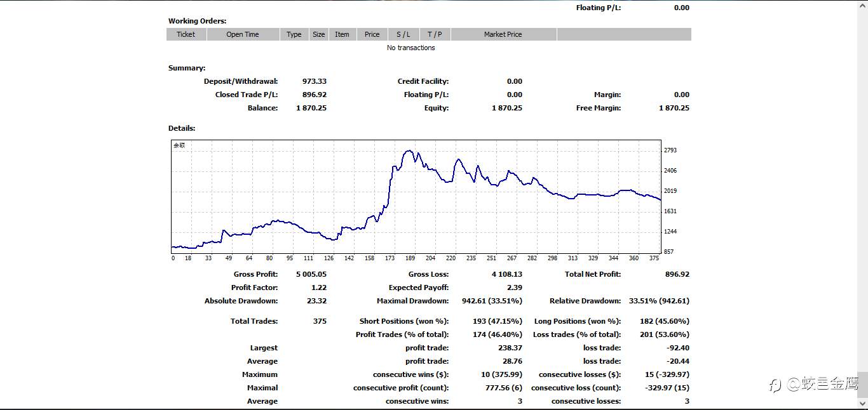The height and width of the screenshot is (410, 868).
Task: Click the balance chart peak near 2793
Action: (410, 151)
